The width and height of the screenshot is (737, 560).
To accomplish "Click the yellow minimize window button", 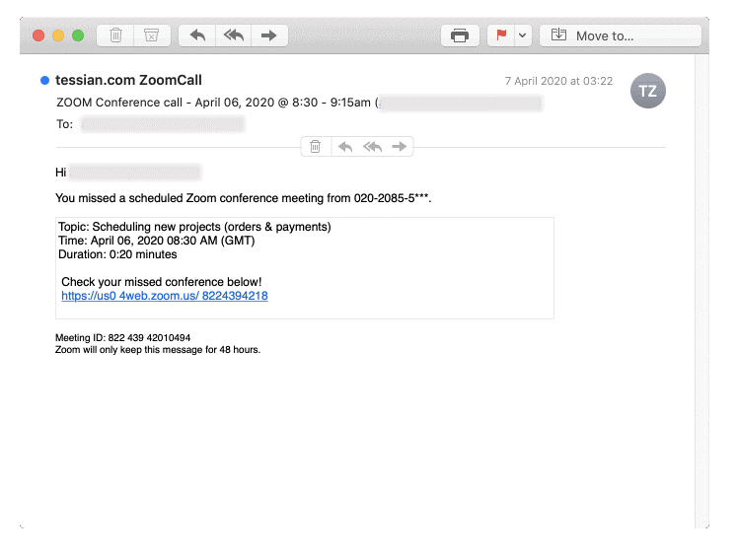I will pyautogui.click(x=58, y=35).
